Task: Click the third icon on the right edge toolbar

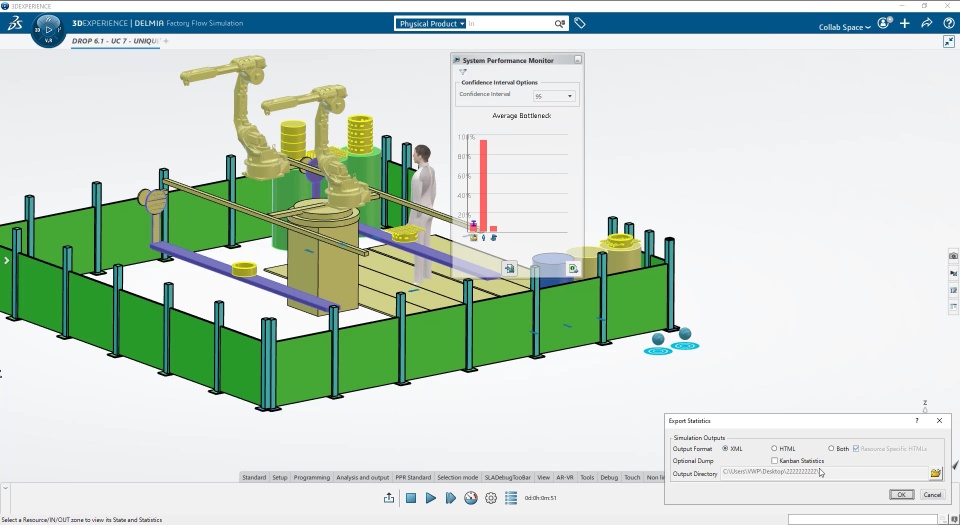Action: click(x=953, y=290)
